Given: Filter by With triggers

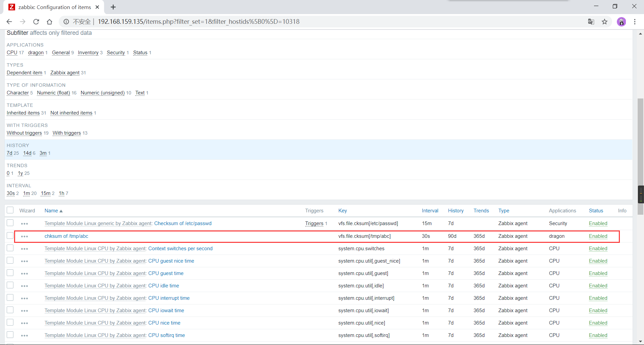Looking at the screenshot, I should pos(67,133).
